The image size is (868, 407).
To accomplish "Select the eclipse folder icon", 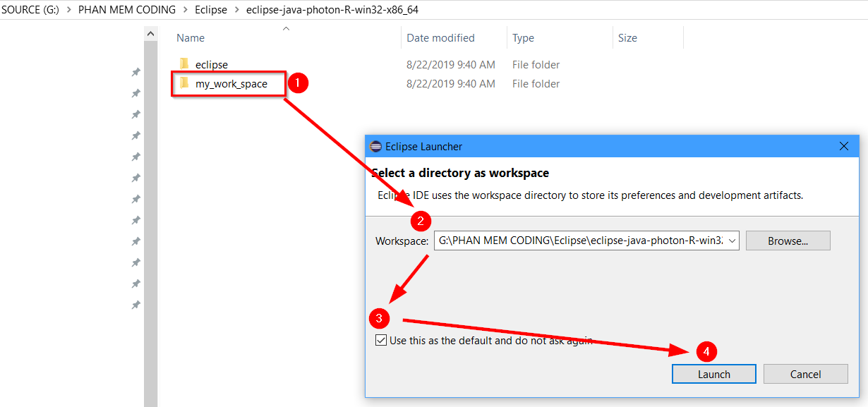I will (x=184, y=64).
